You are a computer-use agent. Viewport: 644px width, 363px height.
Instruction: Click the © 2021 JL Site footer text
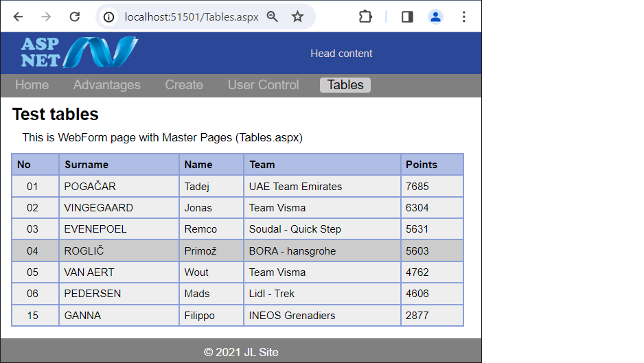(x=241, y=352)
